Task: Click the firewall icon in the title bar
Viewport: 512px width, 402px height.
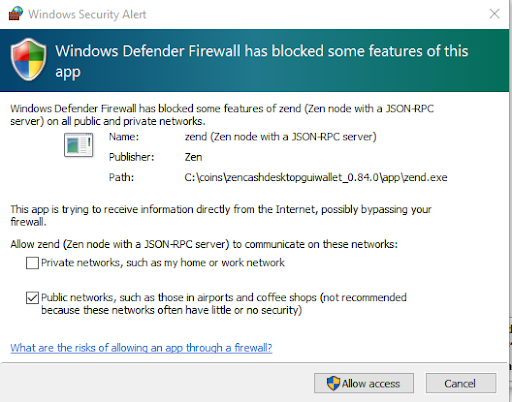Action: coord(16,14)
